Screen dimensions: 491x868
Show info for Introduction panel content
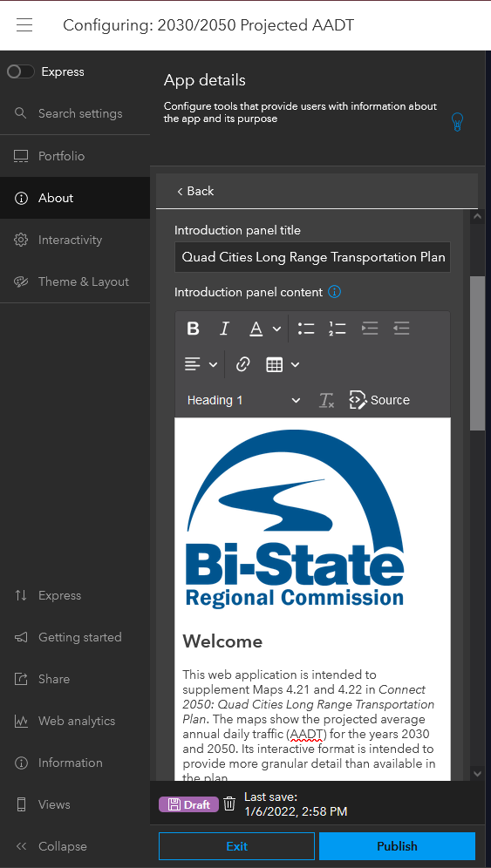coord(334,292)
